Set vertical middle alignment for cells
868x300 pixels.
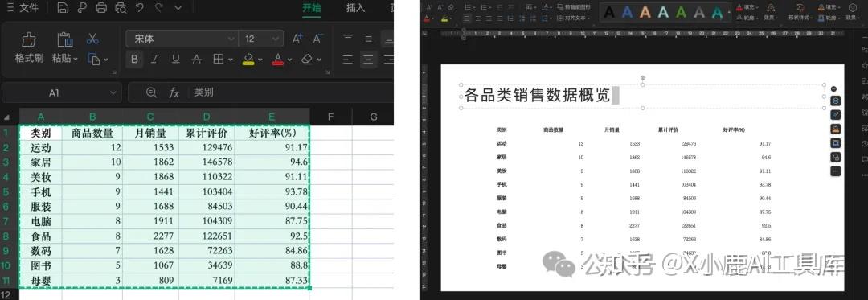(x=368, y=38)
